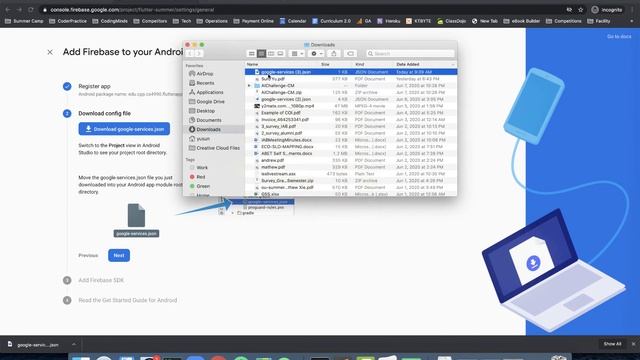This screenshot has width=640, height=360.
Task: Click the Incognito profile indicator
Action: point(607,9)
